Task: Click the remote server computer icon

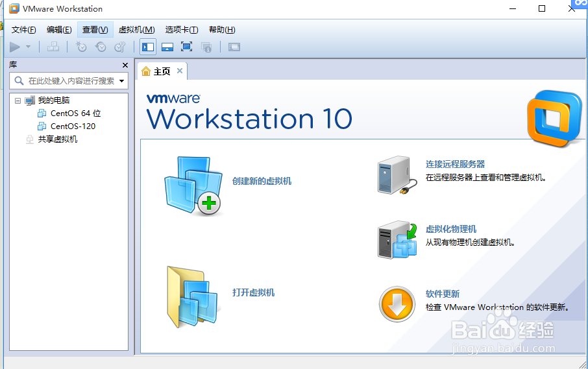Action: 397,175
